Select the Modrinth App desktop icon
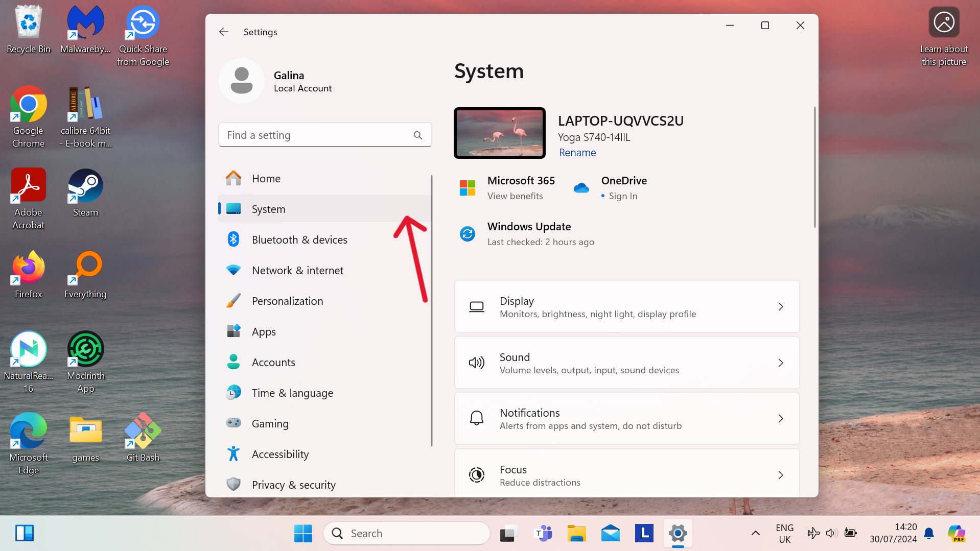The width and height of the screenshot is (980, 551). point(85,363)
